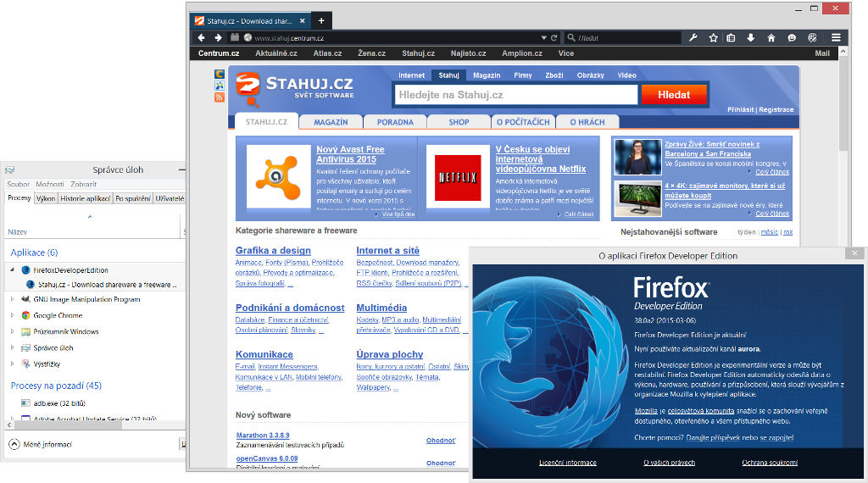Expand Google Chrome process row

tap(12, 315)
